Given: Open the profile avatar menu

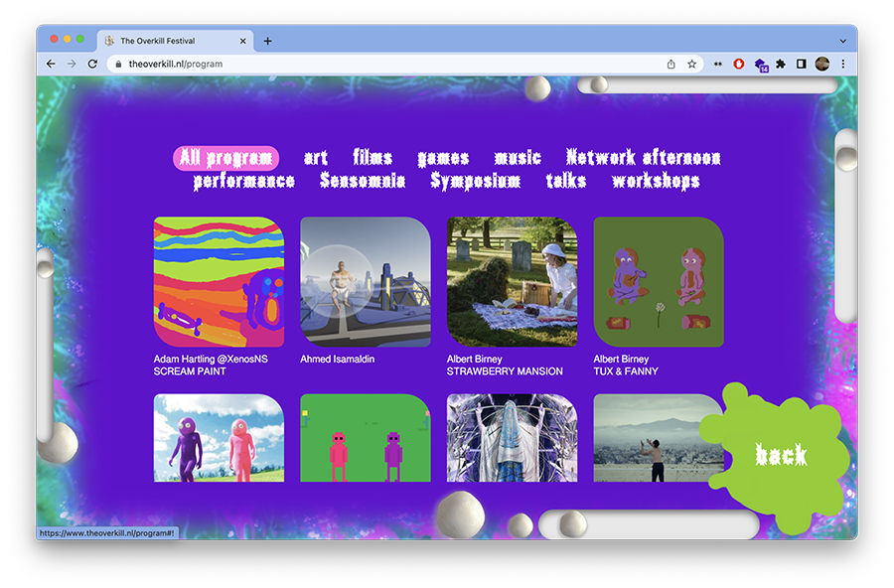Looking at the screenshot, I should coord(822,64).
